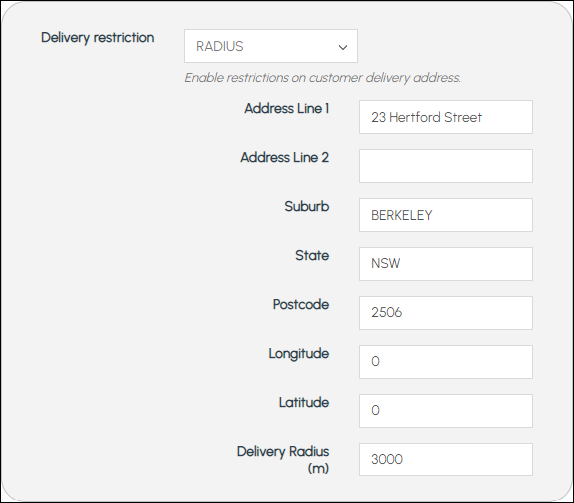Focus the Address Line 1 field
574x503 pixels.
[446, 117]
